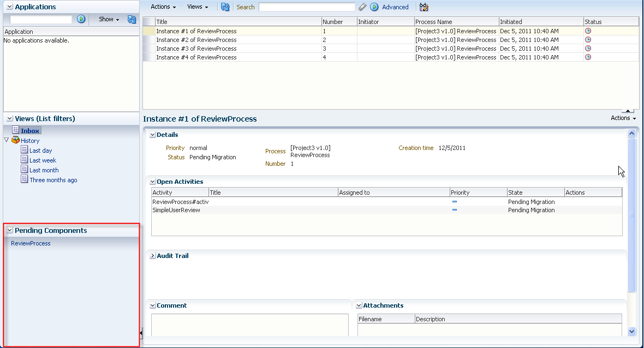Open the Views menu
644x348 pixels.
pyautogui.click(x=198, y=7)
